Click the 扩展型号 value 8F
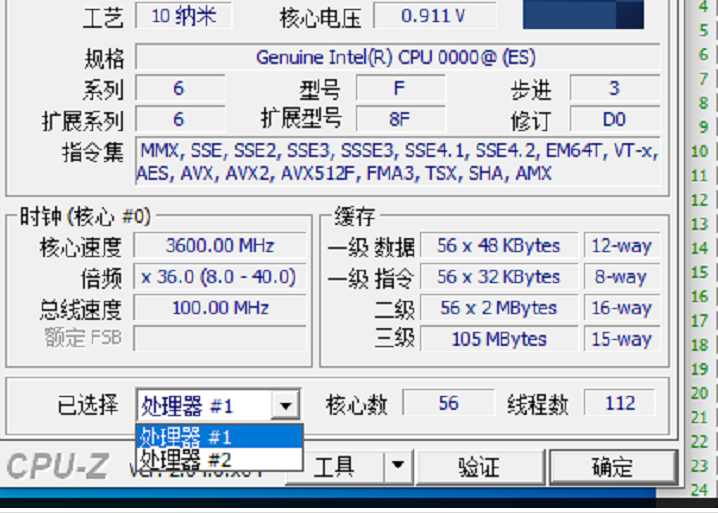 tap(400, 119)
